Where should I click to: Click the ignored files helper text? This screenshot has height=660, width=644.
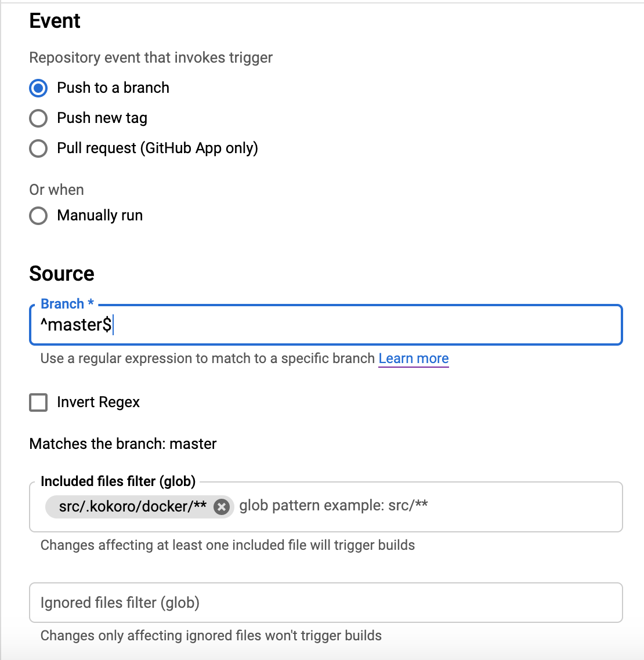point(211,636)
